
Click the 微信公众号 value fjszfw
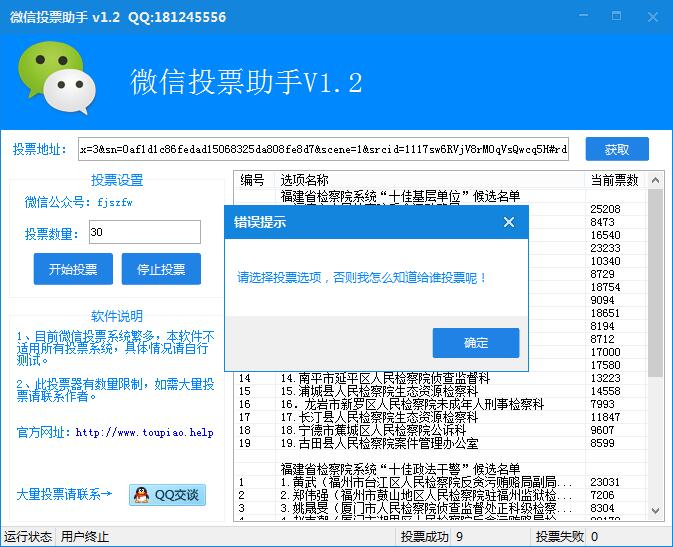(115, 202)
